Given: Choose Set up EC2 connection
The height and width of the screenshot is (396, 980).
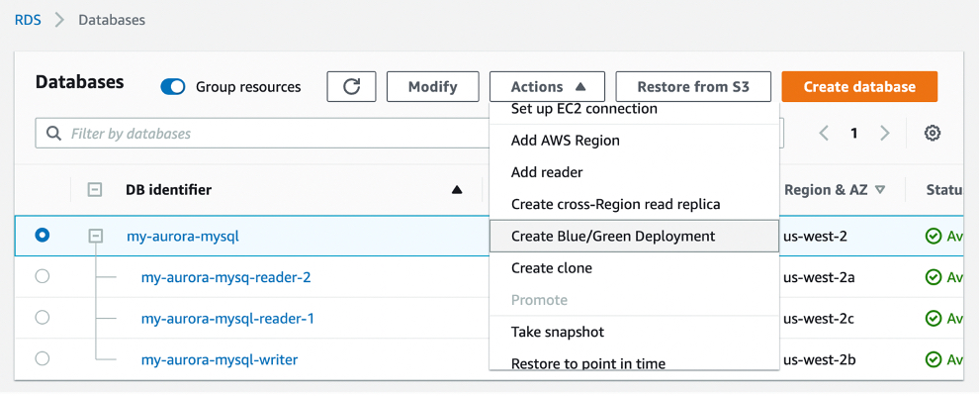Looking at the screenshot, I should coord(634,110).
